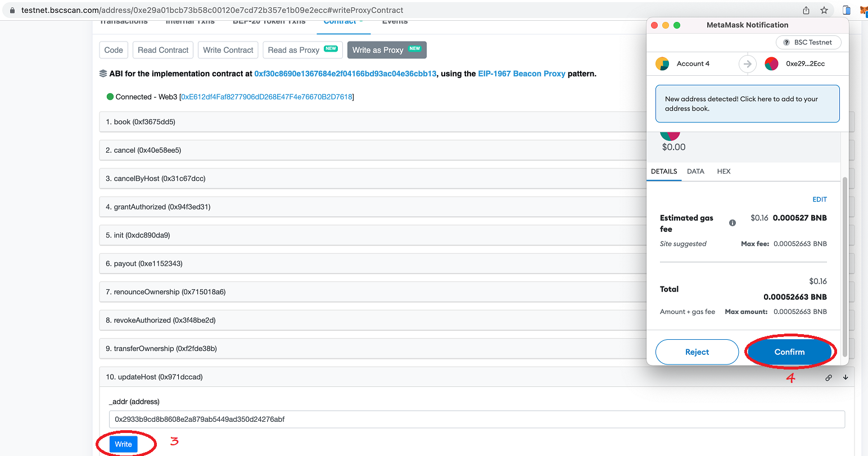Click the $0.00 amount in MetaMask
Image resolution: width=868 pixels, height=456 pixels.
click(x=673, y=147)
